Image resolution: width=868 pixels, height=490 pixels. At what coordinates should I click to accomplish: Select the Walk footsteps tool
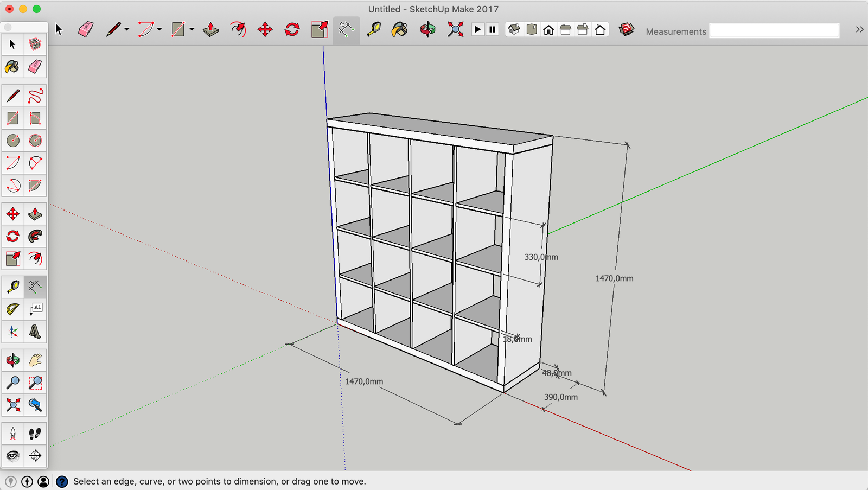coord(35,434)
